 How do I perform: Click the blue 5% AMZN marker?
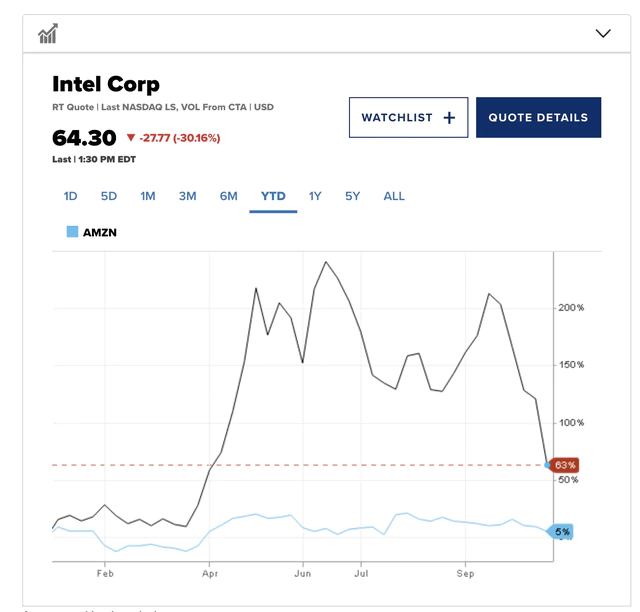point(561,532)
